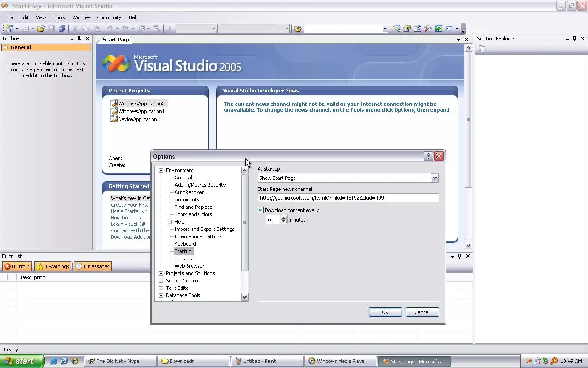588x368 pixels.
Task: Open the Community menu
Action: pos(109,17)
